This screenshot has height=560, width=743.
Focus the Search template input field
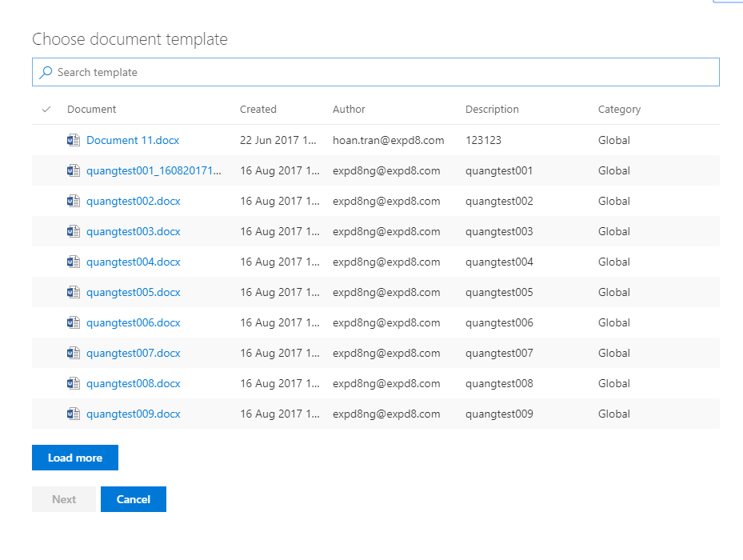click(x=384, y=72)
